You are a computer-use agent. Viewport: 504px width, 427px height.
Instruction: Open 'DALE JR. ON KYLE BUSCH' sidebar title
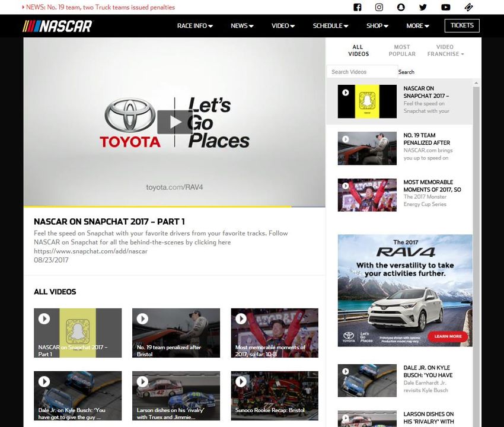coord(428,371)
